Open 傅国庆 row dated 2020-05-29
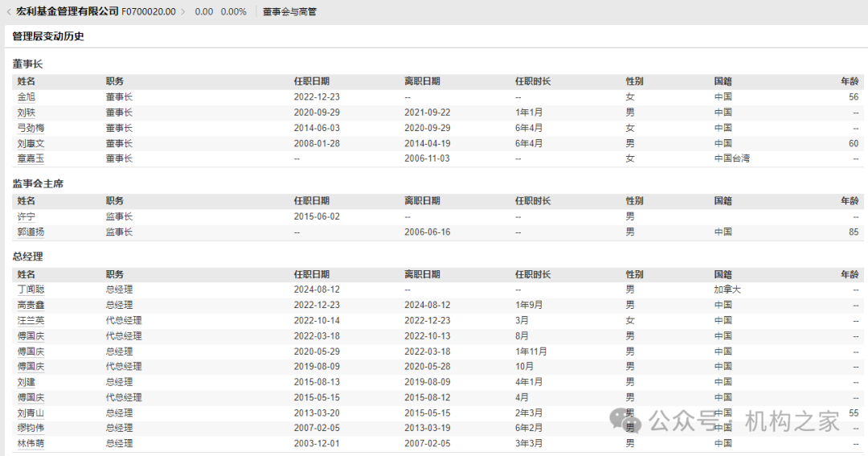868x456 pixels. pos(31,351)
